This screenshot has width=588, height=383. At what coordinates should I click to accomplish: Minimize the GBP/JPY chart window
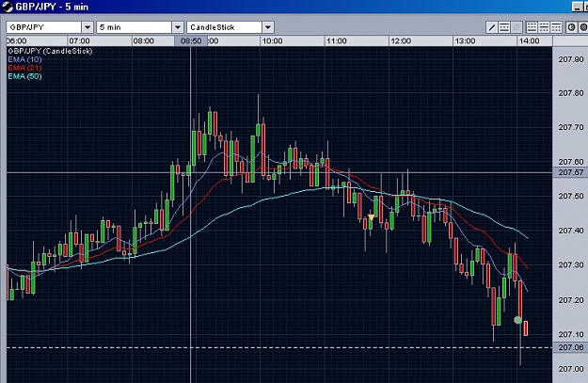click(x=578, y=7)
